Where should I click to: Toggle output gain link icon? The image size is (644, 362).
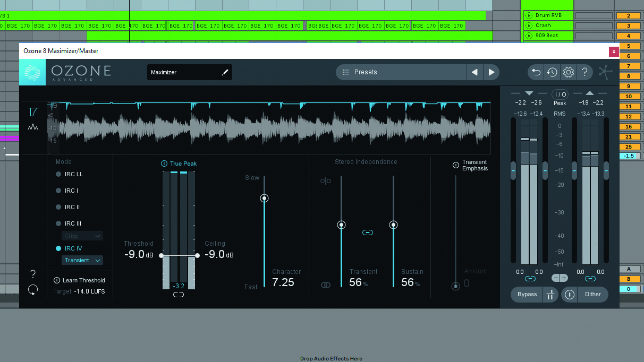[590, 279]
